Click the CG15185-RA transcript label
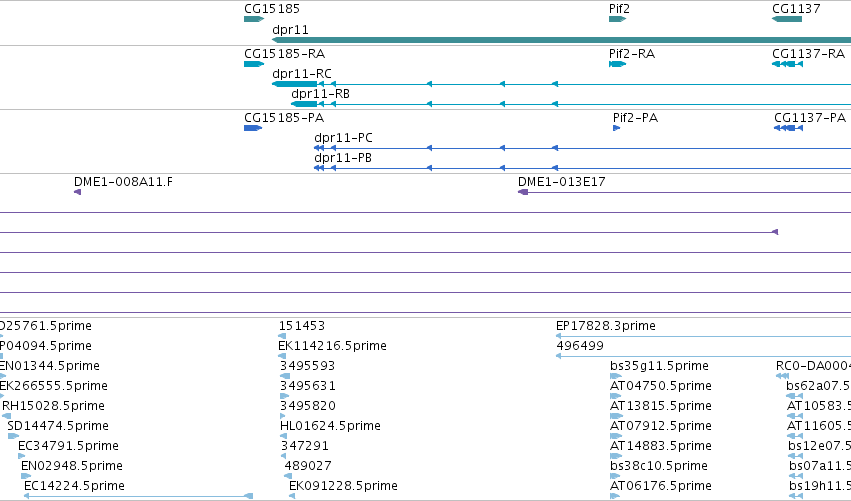851x501 pixels. coord(284,54)
